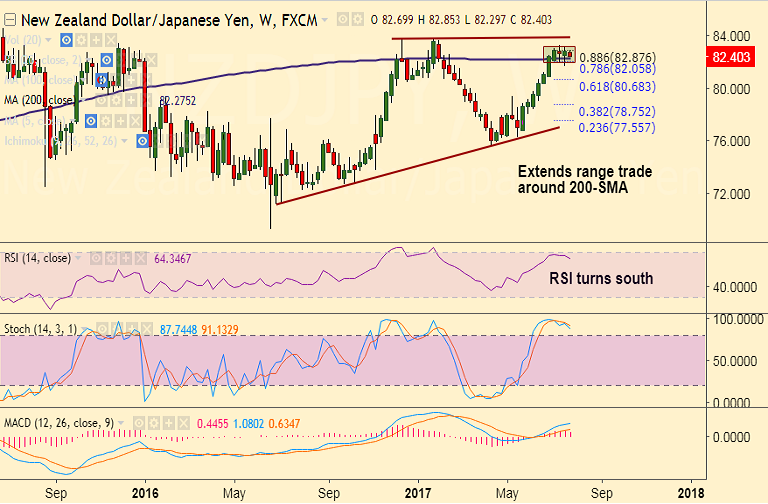Toggle BB (close, 2) visibility eye
This screenshot has width=768, height=504.
[x=107, y=60]
